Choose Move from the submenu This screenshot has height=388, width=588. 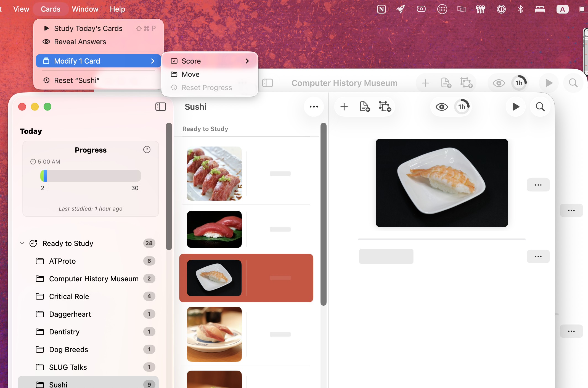click(x=190, y=74)
